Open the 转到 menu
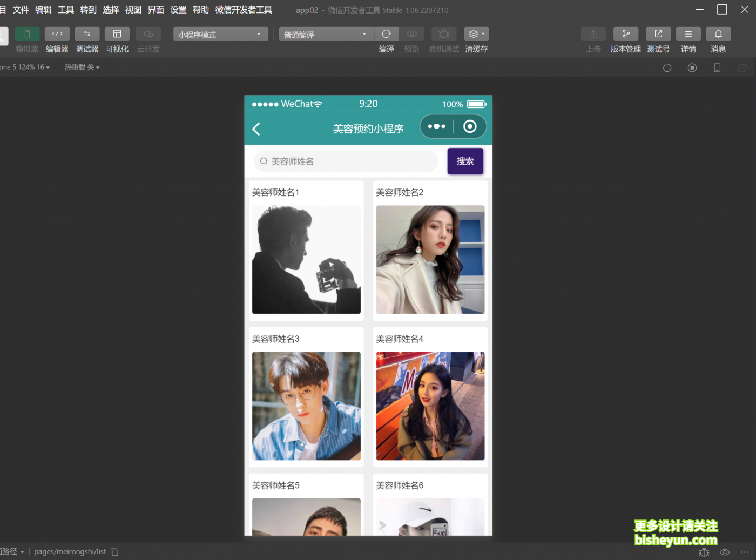Screen dimensions: 756x560 point(89,10)
